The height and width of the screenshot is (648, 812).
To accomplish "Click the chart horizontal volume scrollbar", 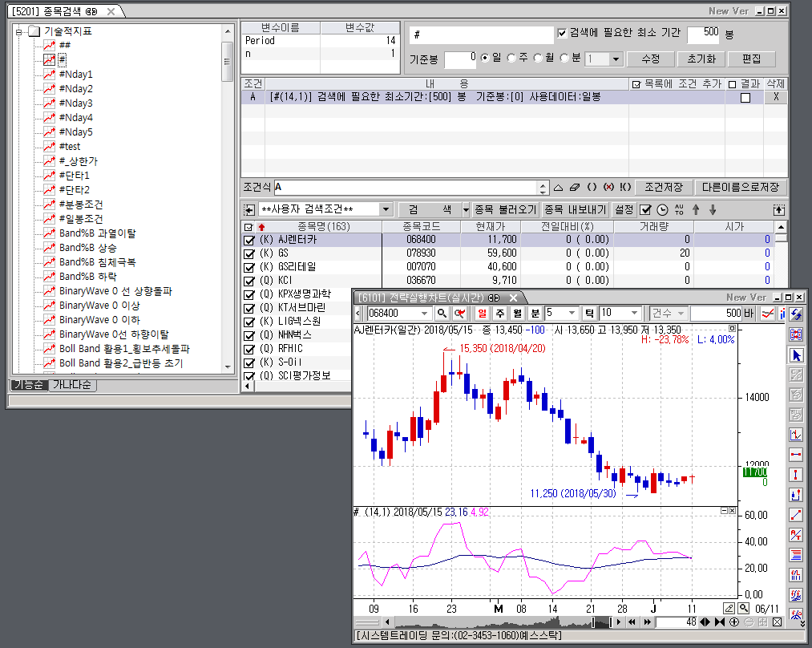I will pos(497,622).
